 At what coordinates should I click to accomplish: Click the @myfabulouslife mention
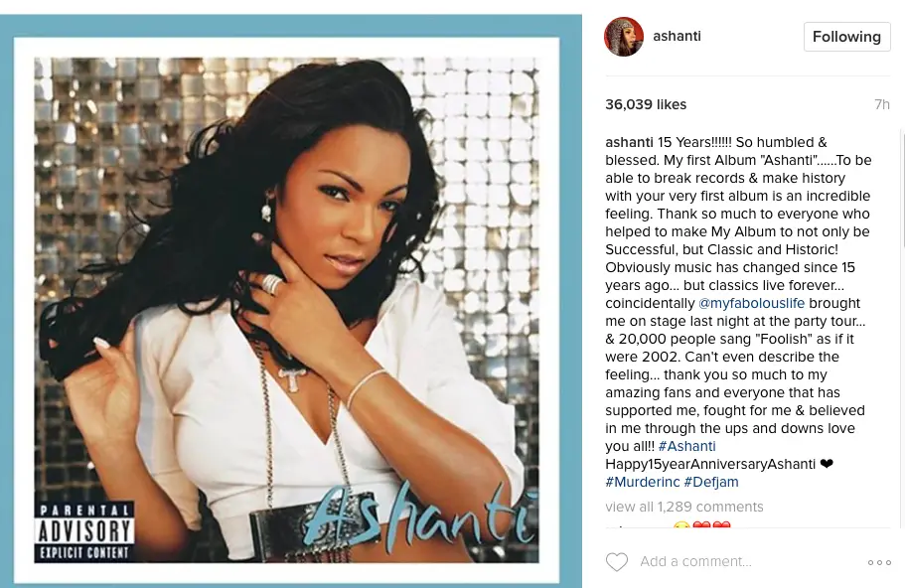tap(751, 303)
